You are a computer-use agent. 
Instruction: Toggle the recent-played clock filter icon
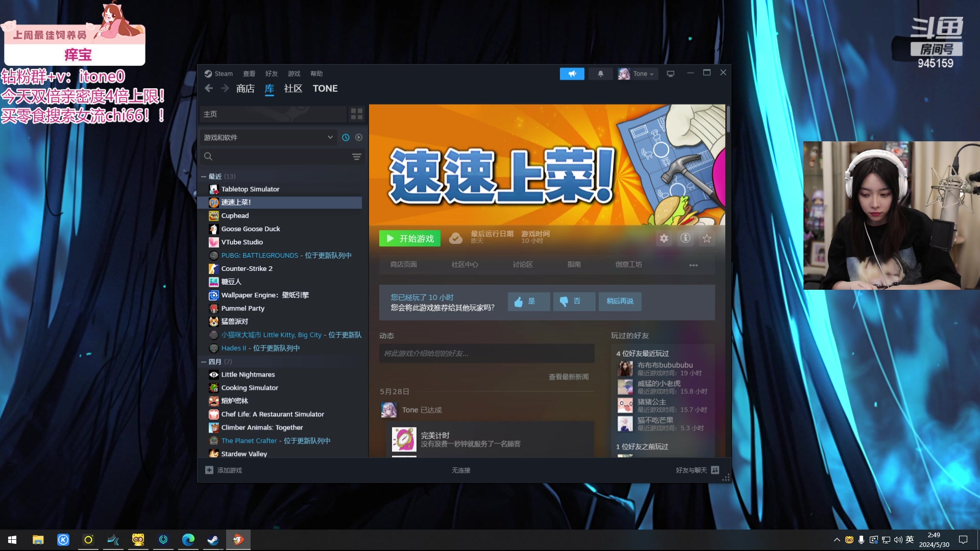(x=346, y=137)
